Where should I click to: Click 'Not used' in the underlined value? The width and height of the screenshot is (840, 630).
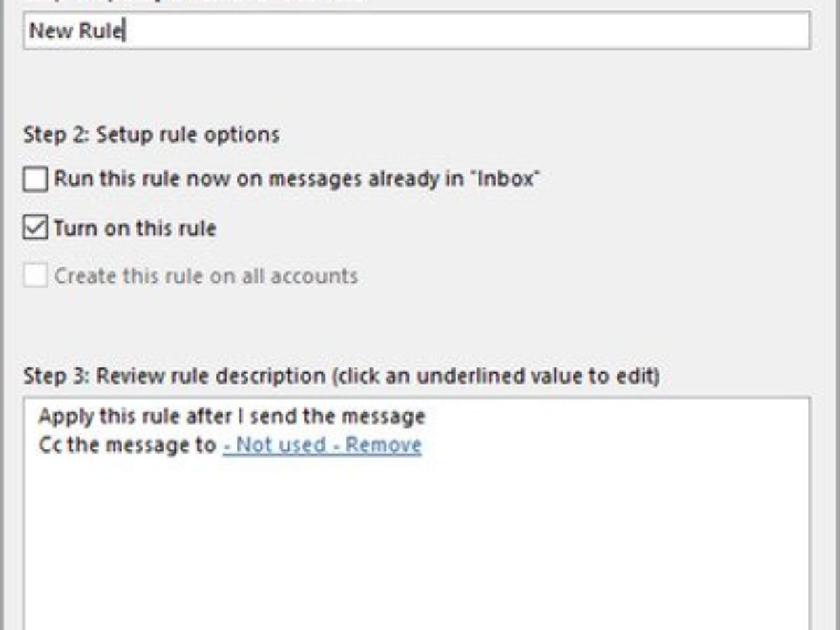pyautogui.click(x=281, y=445)
